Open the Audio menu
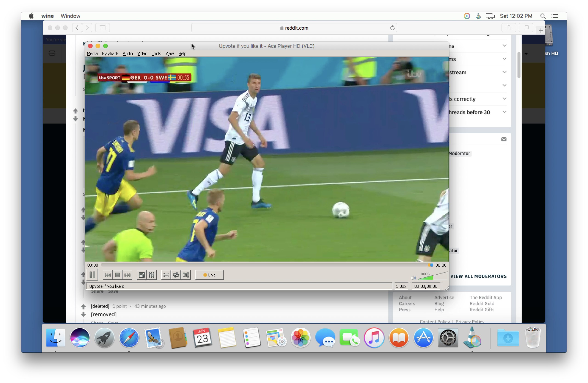This screenshot has width=588, height=383. [128, 53]
